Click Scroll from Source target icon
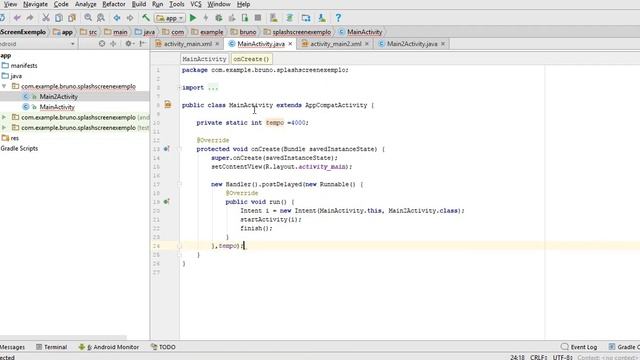 click(x=102, y=43)
